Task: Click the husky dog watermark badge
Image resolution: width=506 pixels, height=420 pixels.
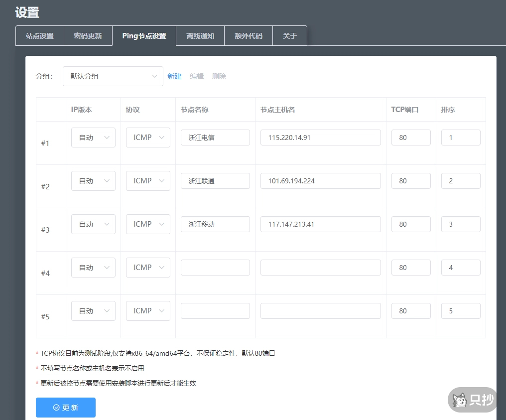Action: click(471, 400)
